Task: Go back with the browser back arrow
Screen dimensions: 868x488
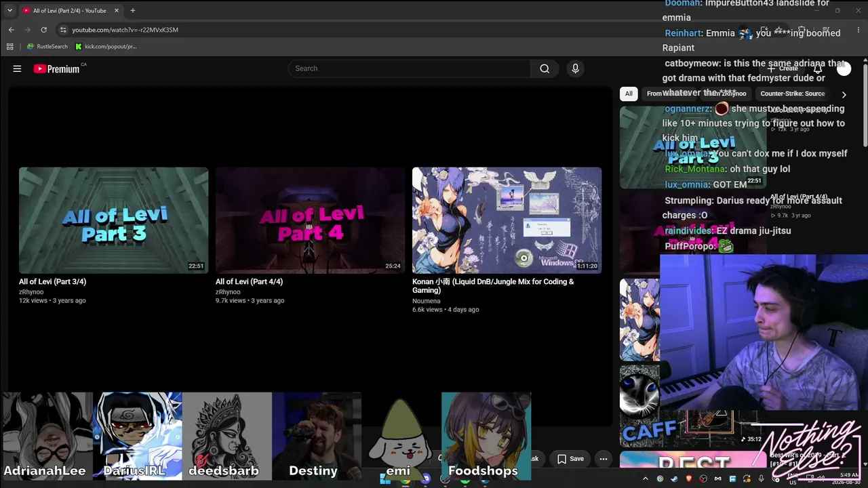Action: coord(11,30)
